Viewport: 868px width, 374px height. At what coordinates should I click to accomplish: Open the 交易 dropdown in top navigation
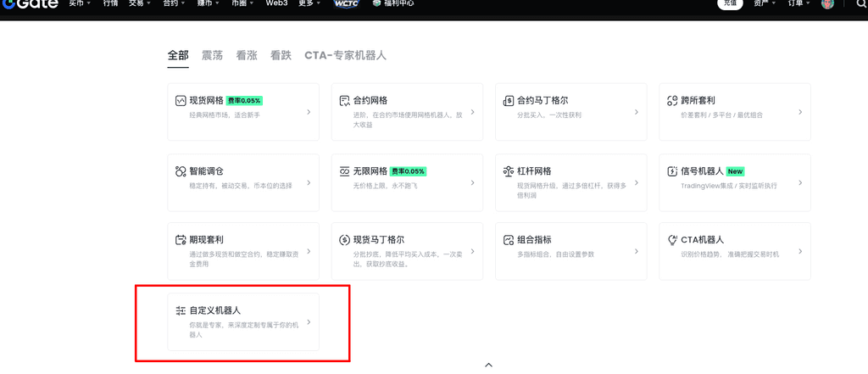coord(138,3)
